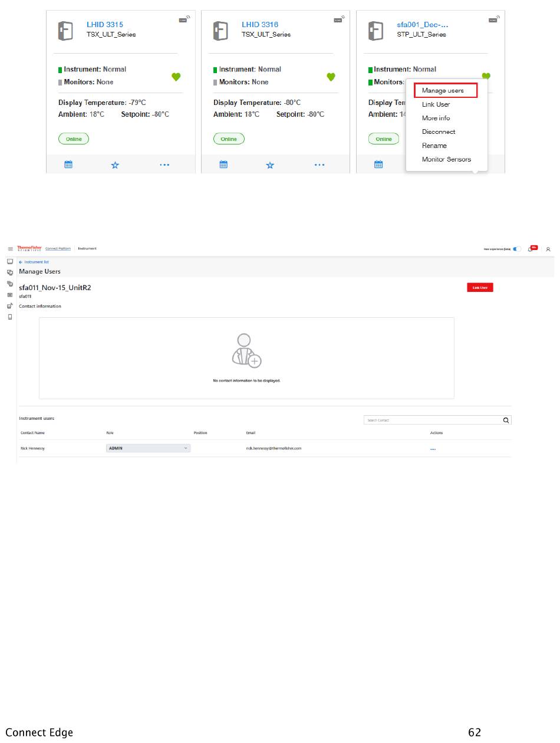Click the Role column header
This screenshot has width=560, height=743.
click(x=110, y=433)
